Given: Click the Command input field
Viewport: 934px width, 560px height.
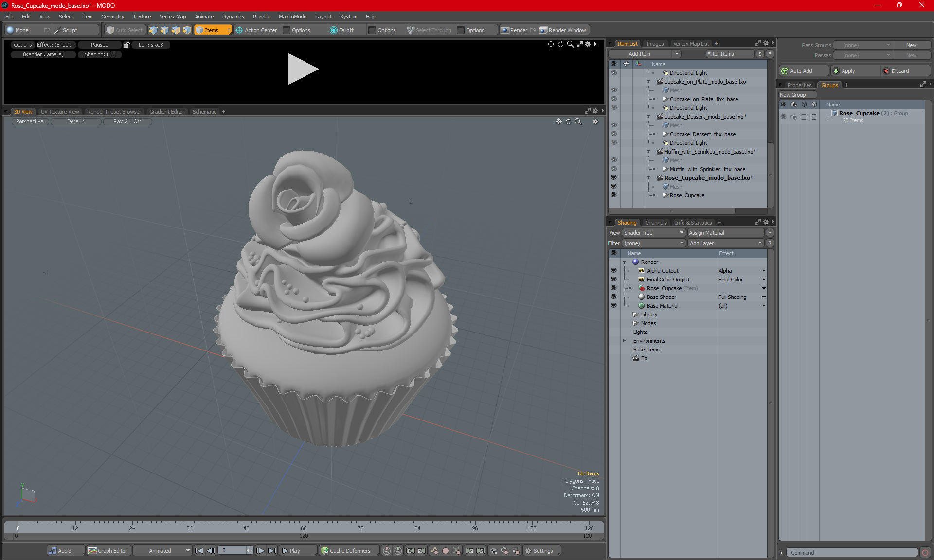Looking at the screenshot, I should [x=852, y=553].
